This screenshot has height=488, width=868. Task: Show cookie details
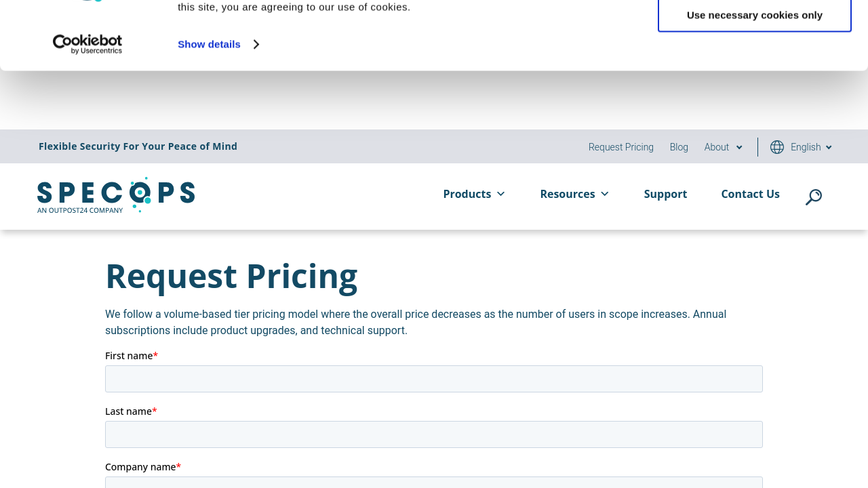209,44
